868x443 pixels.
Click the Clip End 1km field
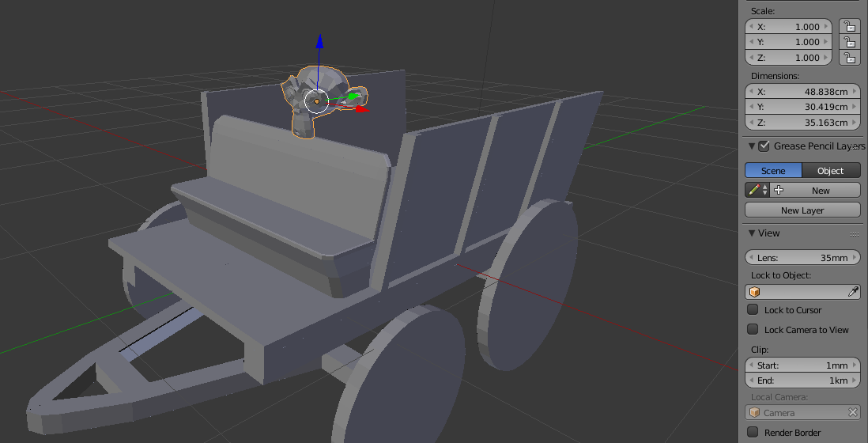pyautogui.click(x=802, y=381)
